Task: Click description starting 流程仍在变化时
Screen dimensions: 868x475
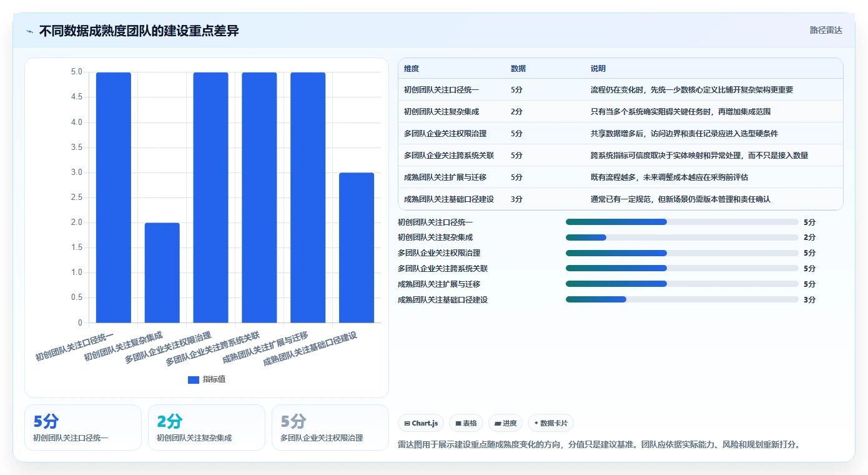Action: tap(692, 90)
